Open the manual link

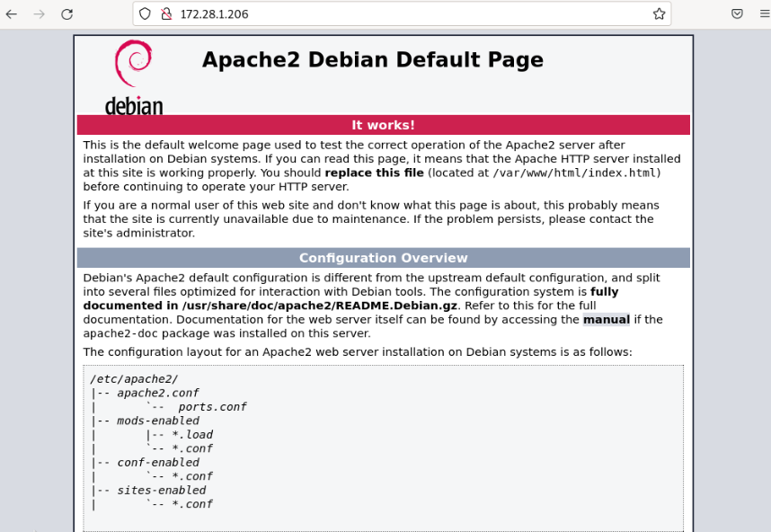tap(607, 320)
